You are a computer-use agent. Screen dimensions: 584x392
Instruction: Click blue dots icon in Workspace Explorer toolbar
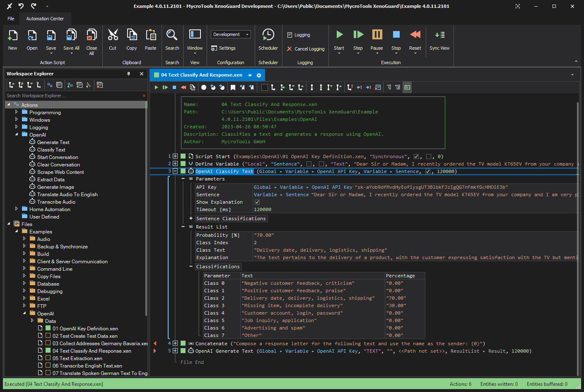click(50, 85)
